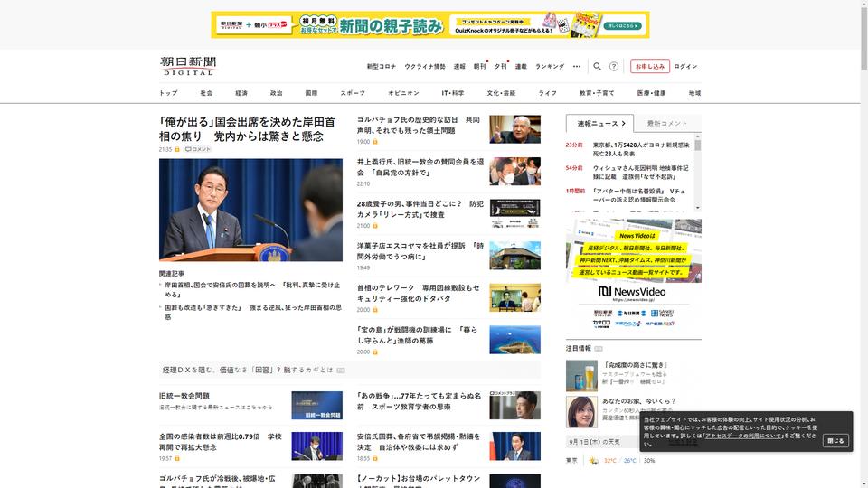Open 旧統一教会問題 banner thumbnail

tap(316, 406)
